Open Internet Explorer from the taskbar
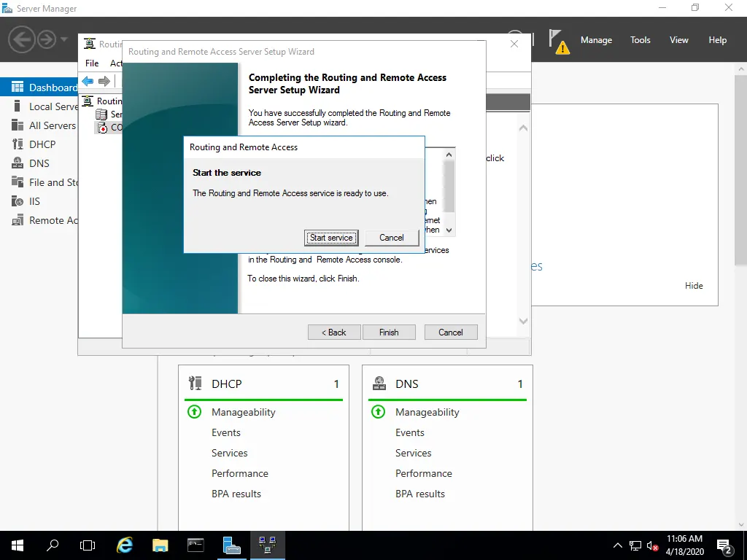 click(x=125, y=545)
